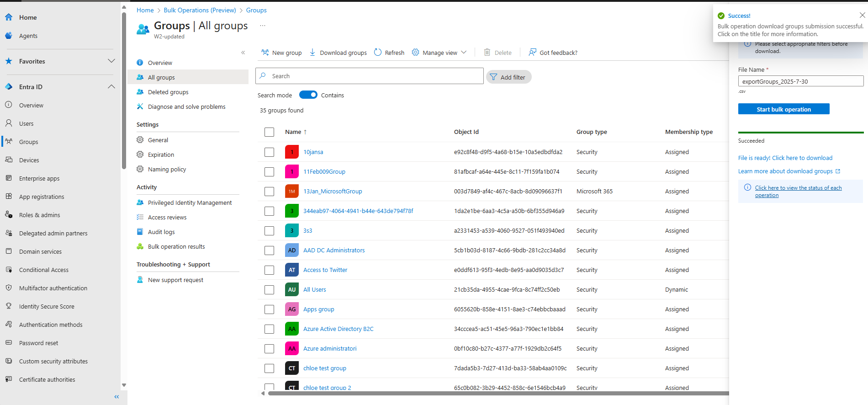The height and width of the screenshot is (405, 868).
Task: Click the horizontal scrollbar below the groups table
Action: tap(498, 393)
